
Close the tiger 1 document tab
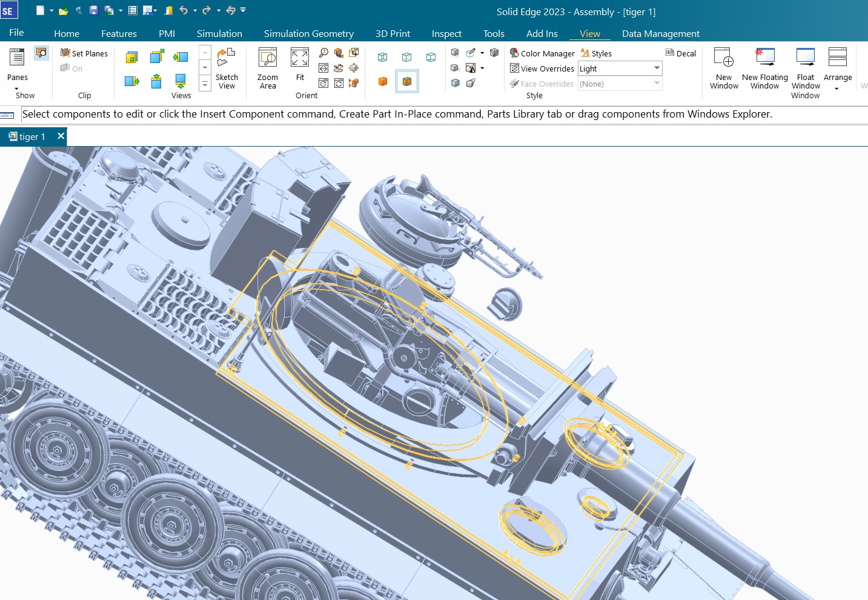[61, 136]
